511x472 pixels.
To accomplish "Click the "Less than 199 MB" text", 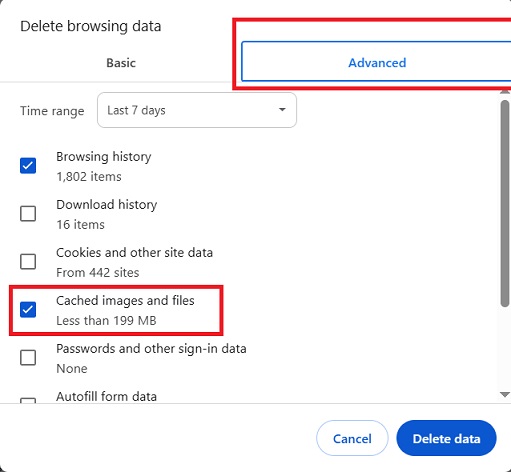I will pos(106,321).
